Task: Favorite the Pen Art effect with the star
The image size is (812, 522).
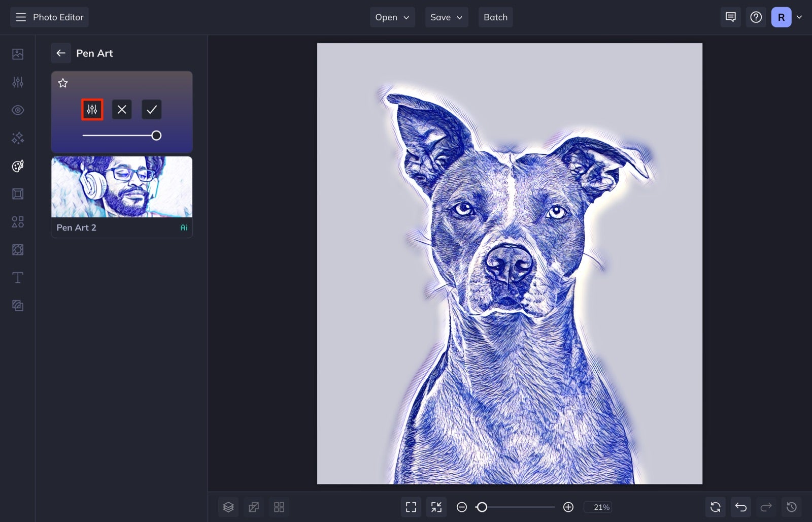Action: point(63,83)
